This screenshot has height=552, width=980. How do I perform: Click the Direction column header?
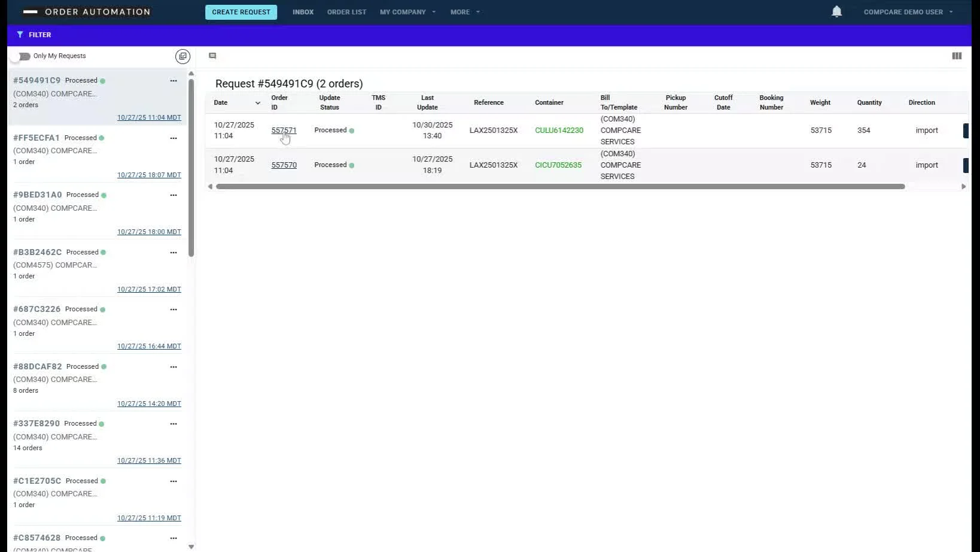921,103
